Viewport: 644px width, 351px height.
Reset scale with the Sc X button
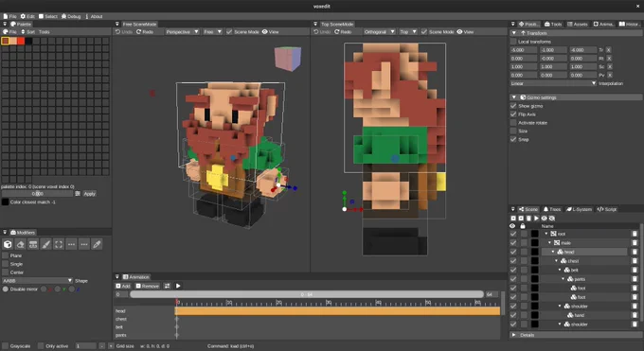pyautogui.click(x=610, y=66)
